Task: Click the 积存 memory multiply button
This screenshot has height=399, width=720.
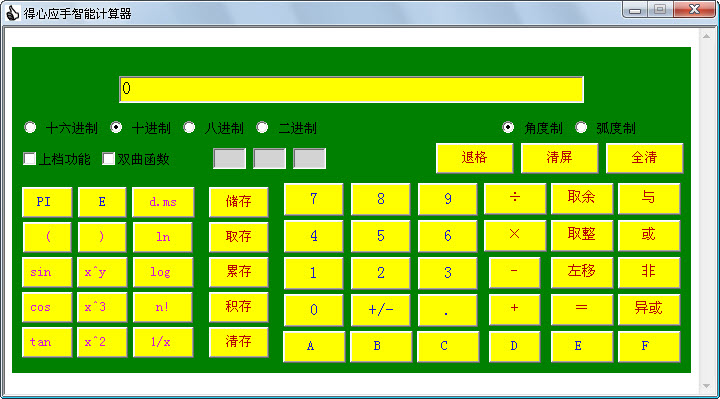Action: (x=238, y=307)
